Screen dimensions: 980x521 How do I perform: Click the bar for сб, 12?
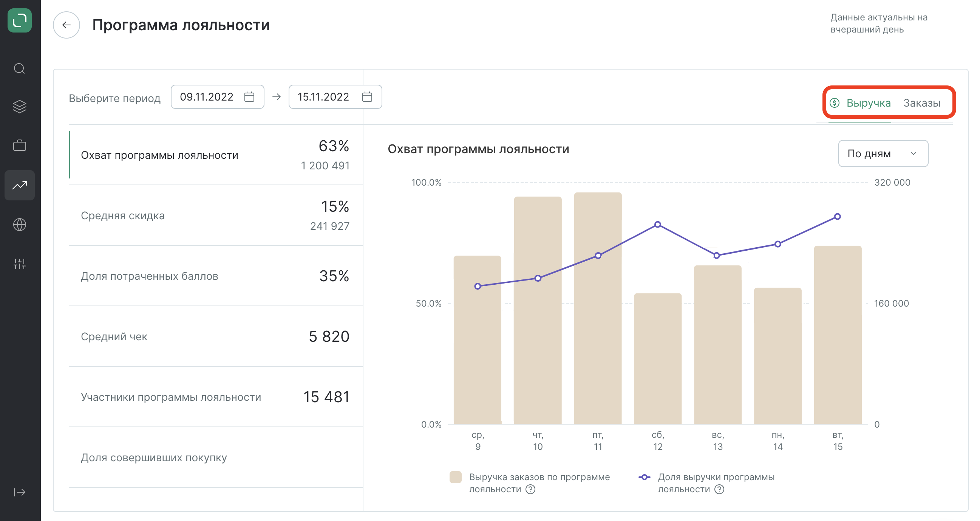click(658, 358)
